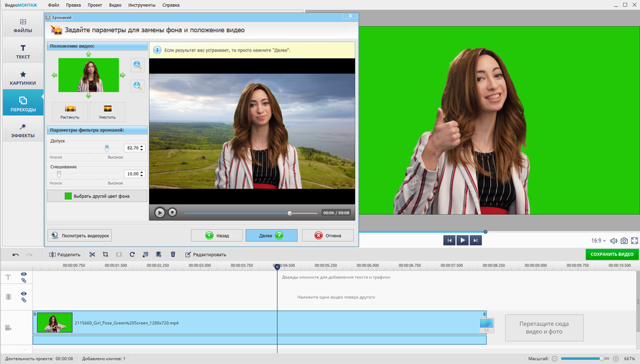Open the Инструменты menu
Image resolution: width=640 pixels, height=364 pixels.
point(142,5)
